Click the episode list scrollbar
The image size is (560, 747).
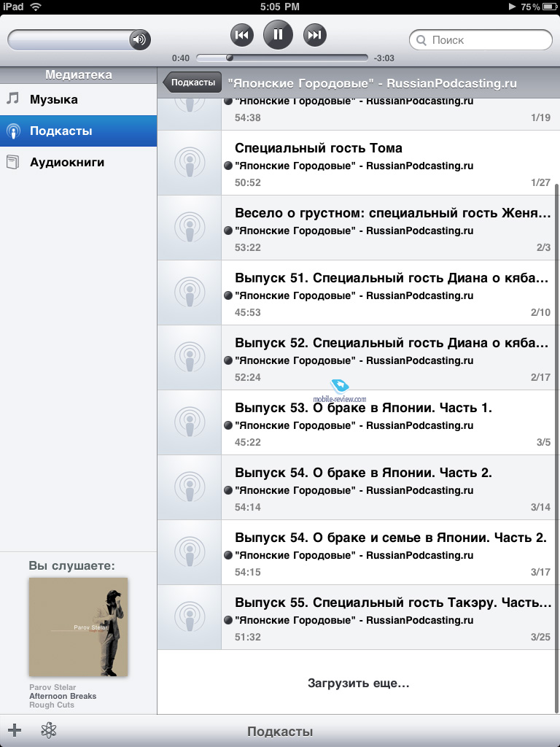(x=556, y=447)
